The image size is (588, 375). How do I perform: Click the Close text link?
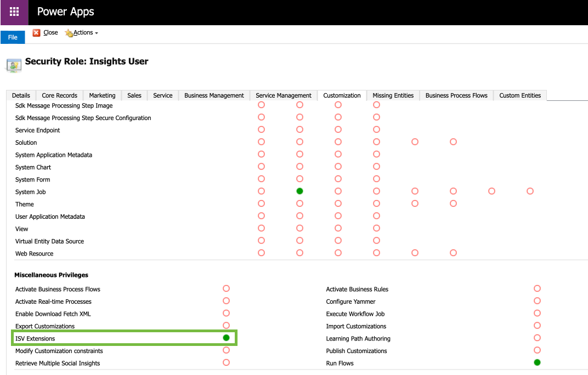tap(50, 33)
